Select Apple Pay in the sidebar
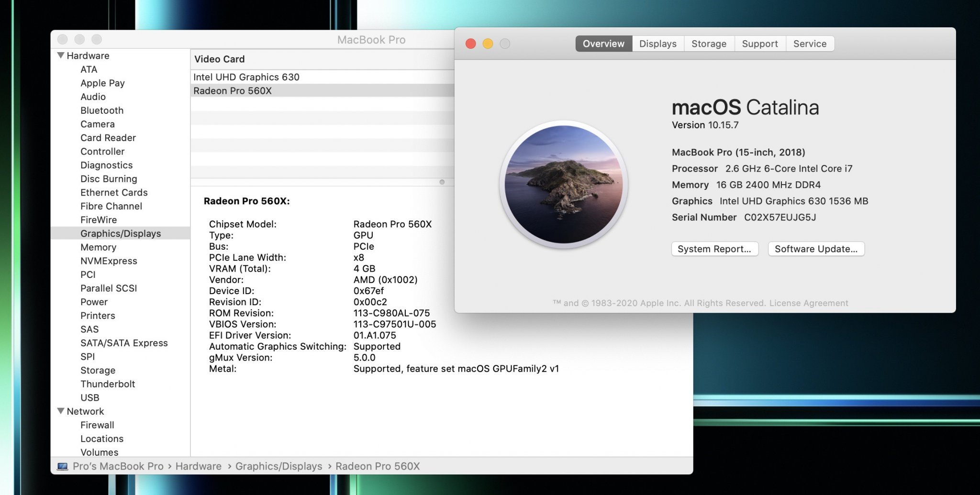Viewport: 980px width, 495px height. pyautogui.click(x=102, y=83)
